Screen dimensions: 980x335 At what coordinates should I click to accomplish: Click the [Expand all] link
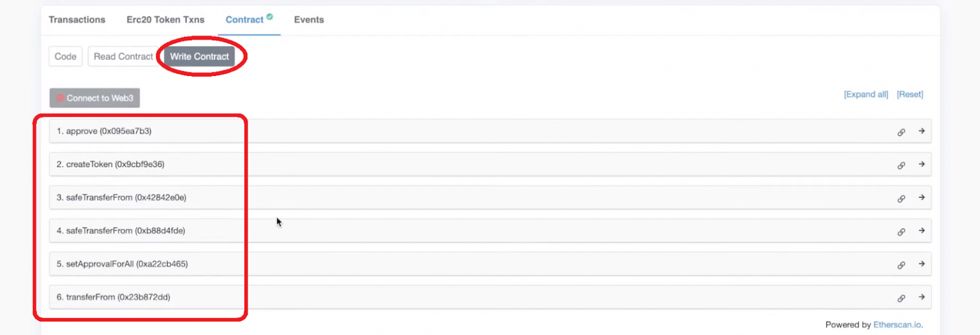click(866, 94)
